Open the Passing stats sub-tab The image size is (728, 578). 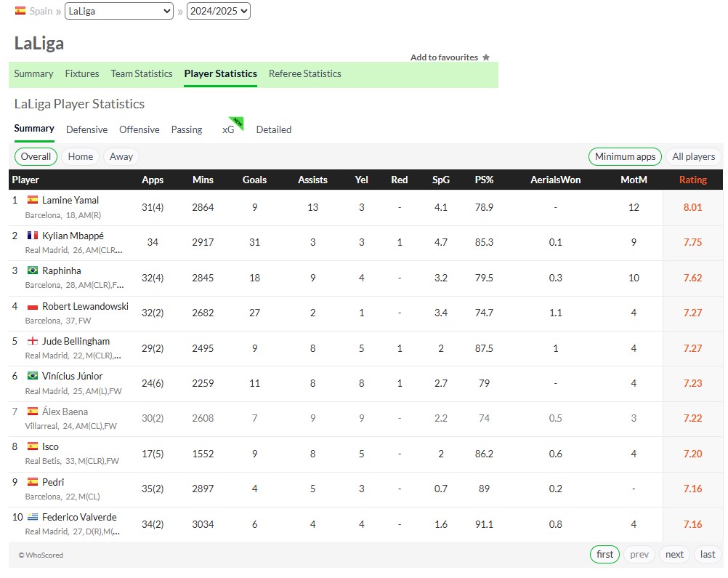point(187,129)
